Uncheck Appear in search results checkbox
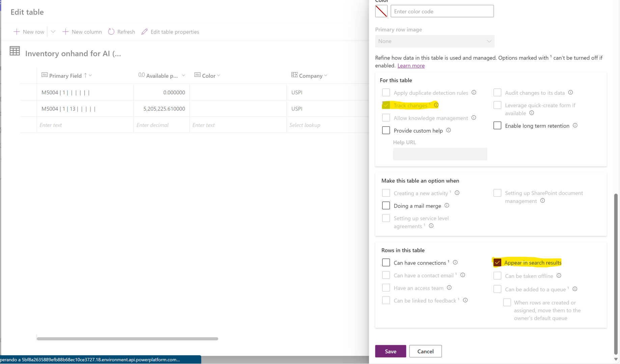 497,263
